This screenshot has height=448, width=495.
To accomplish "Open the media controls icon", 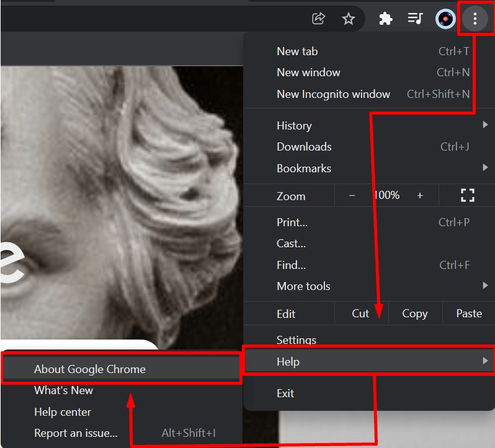I will pos(415,19).
